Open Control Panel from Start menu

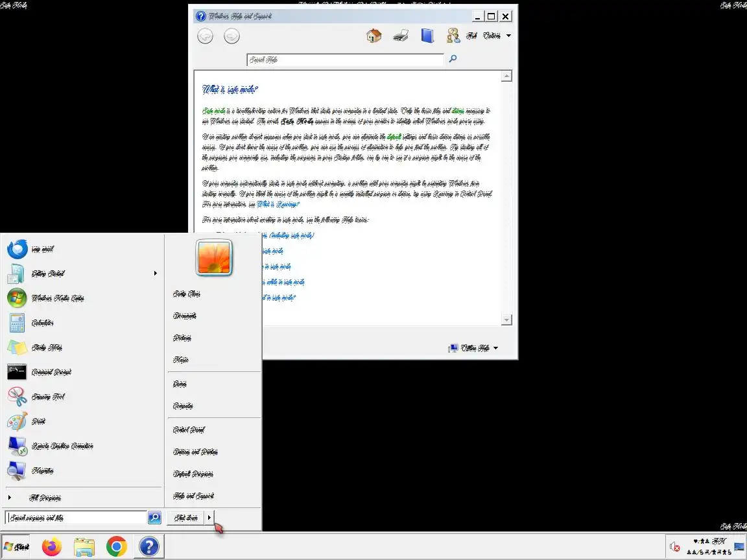pos(189,430)
